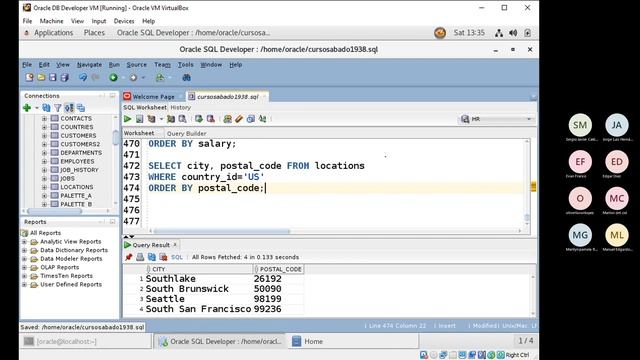Click the Commit icon in worksheet toolbar
This screenshot has height=360, width=640.
tap(199, 119)
